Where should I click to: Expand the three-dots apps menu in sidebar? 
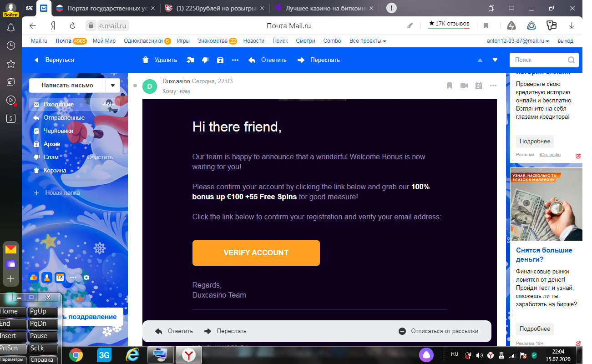click(73, 278)
